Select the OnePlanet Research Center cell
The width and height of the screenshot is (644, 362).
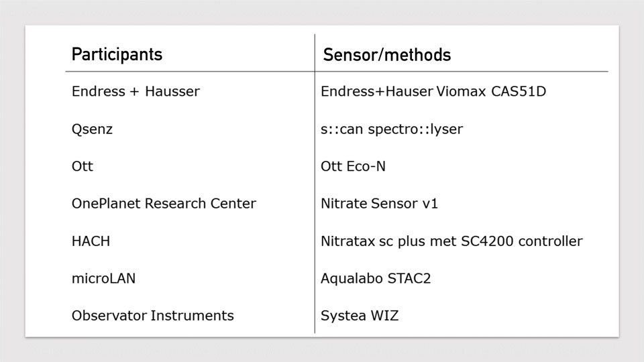164,204
